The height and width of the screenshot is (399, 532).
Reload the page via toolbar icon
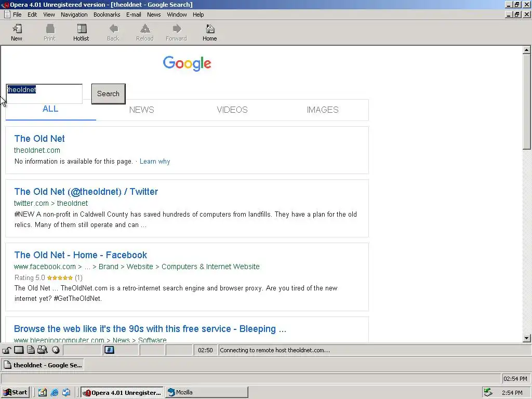point(145,33)
